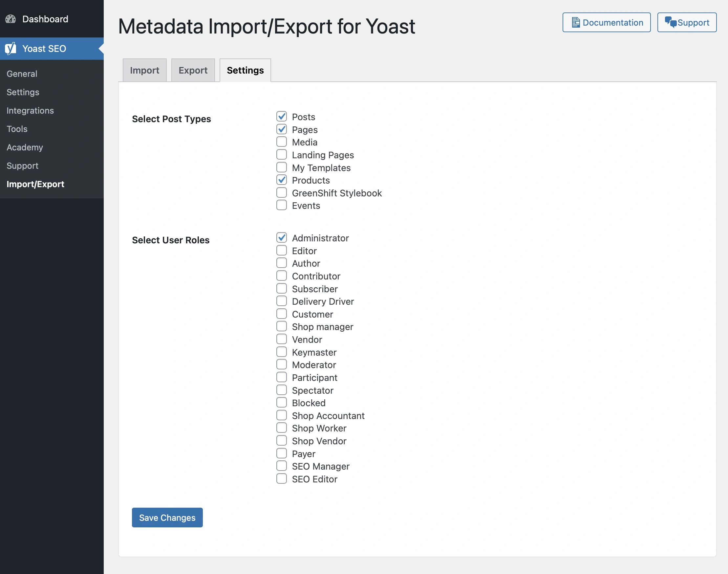Click the Dashboard gauge icon
This screenshot has width=728, height=574.
pos(11,19)
